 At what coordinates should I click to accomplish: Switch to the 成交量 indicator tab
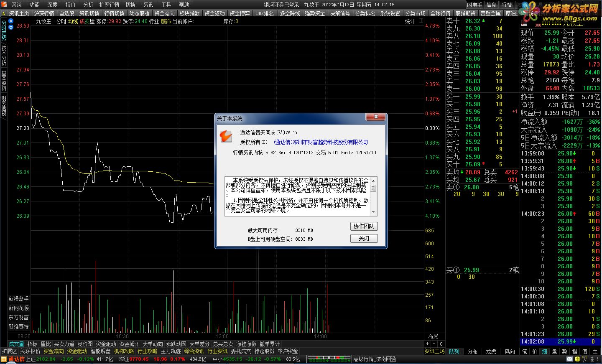click(x=17, y=344)
